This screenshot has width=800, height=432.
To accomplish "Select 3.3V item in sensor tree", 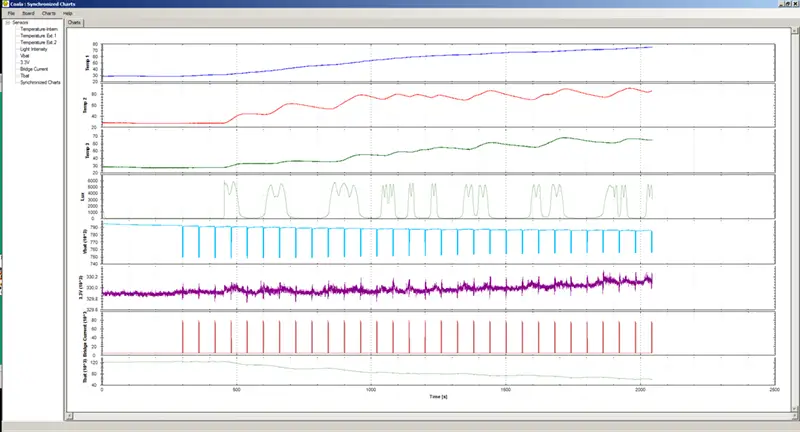I will pos(24,62).
